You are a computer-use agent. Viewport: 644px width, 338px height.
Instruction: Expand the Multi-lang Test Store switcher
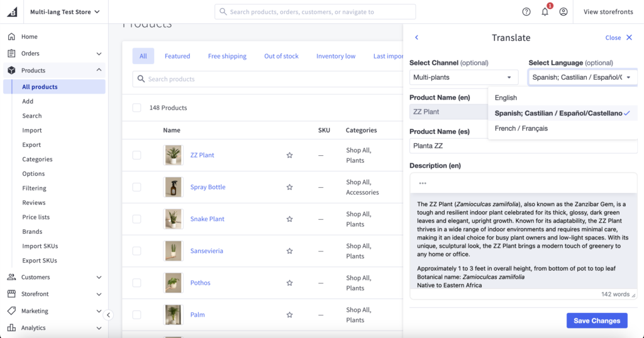64,12
